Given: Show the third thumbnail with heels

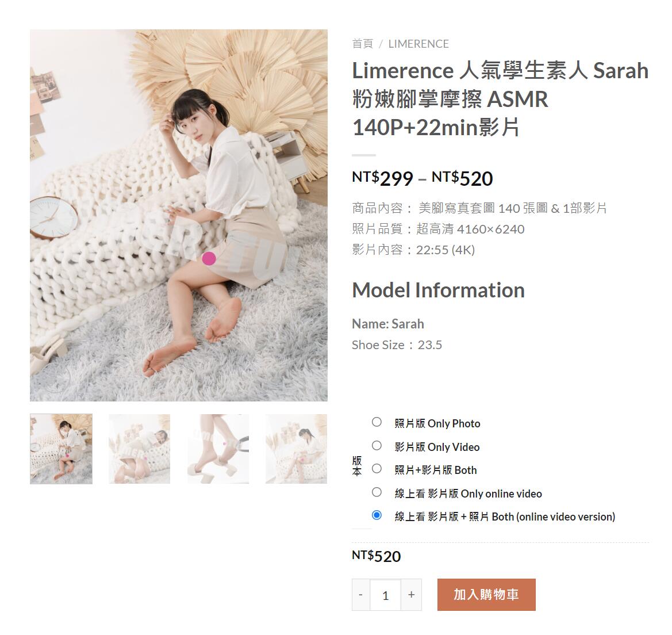Looking at the screenshot, I should pos(218,449).
